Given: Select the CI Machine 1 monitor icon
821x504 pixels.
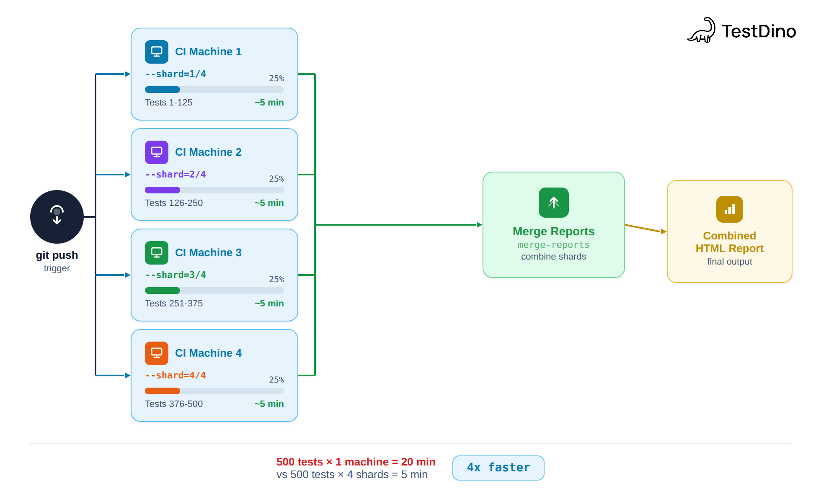Looking at the screenshot, I should [156, 51].
